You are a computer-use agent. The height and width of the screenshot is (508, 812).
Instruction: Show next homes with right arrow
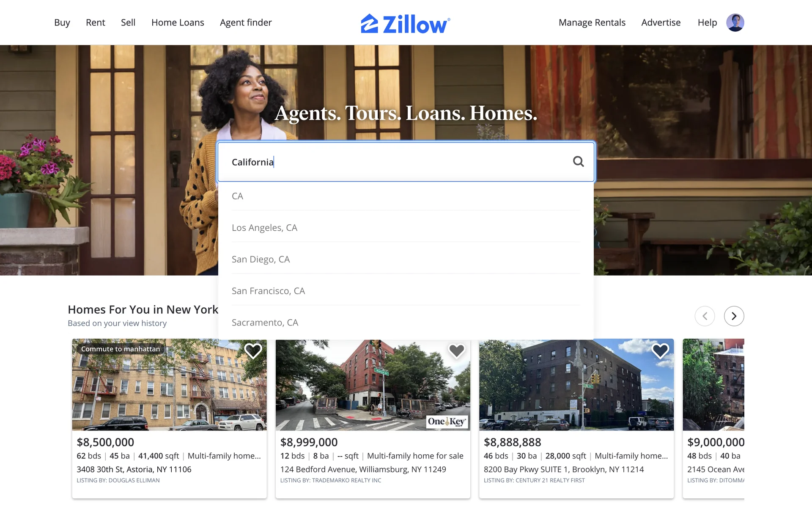click(734, 316)
